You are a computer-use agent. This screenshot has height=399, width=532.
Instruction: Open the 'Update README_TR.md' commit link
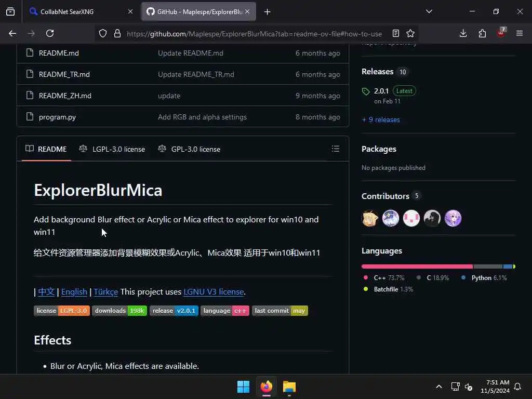(196, 75)
